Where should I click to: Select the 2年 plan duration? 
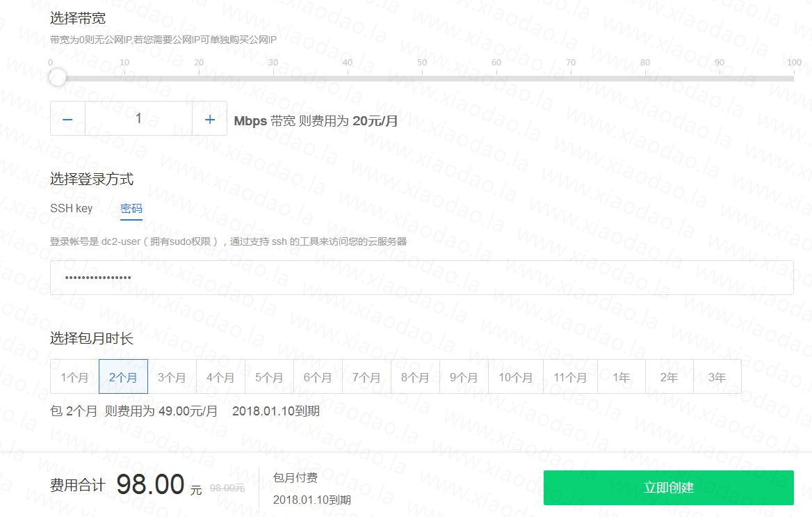point(669,376)
